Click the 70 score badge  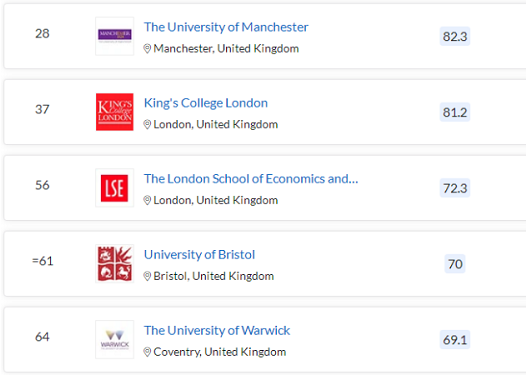455,264
